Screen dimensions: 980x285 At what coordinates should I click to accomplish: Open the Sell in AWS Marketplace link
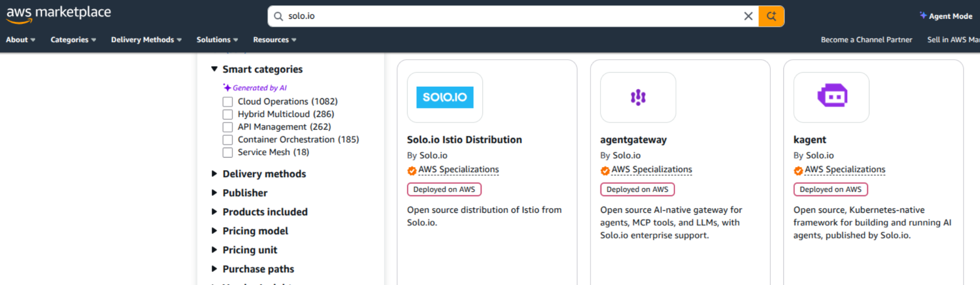pyautogui.click(x=953, y=40)
